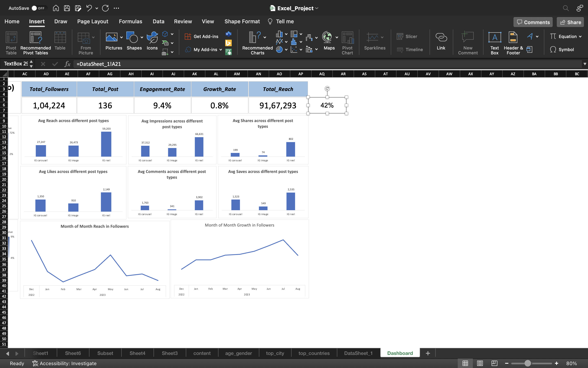Click the 3D Models cube icon
This screenshot has width=588, height=368.
pyautogui.click(x=165, y=34)
